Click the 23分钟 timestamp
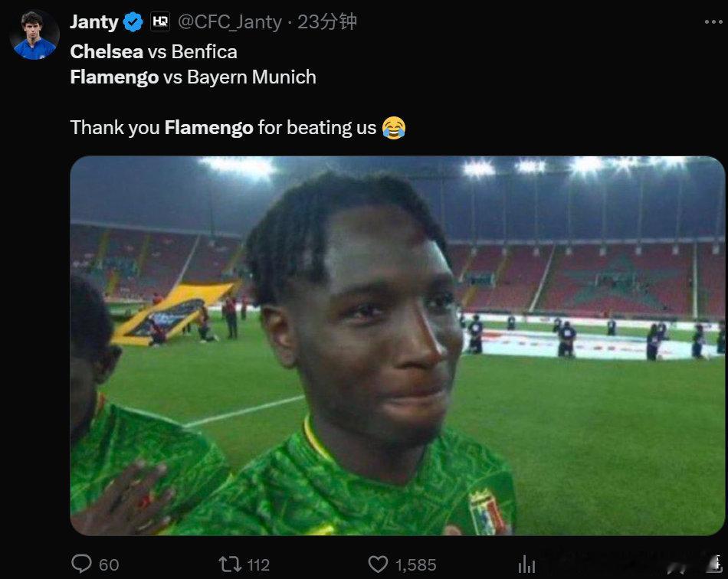The height and width of the screenshot is (579, 728). coord(327,21)
